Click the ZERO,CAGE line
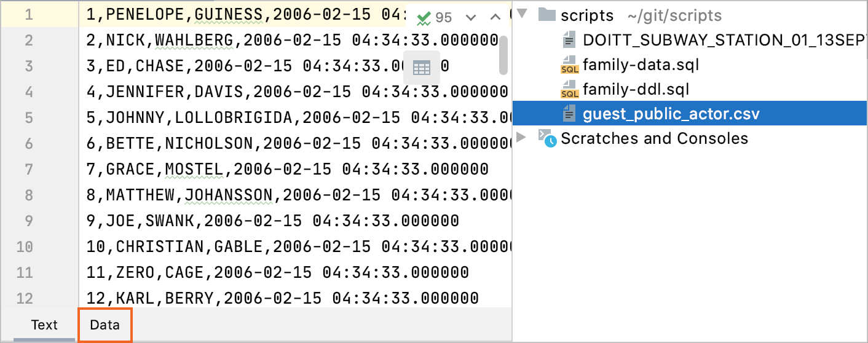Viewport: 868px width, 343px height. pyautogui.click(x=277, y=273)
